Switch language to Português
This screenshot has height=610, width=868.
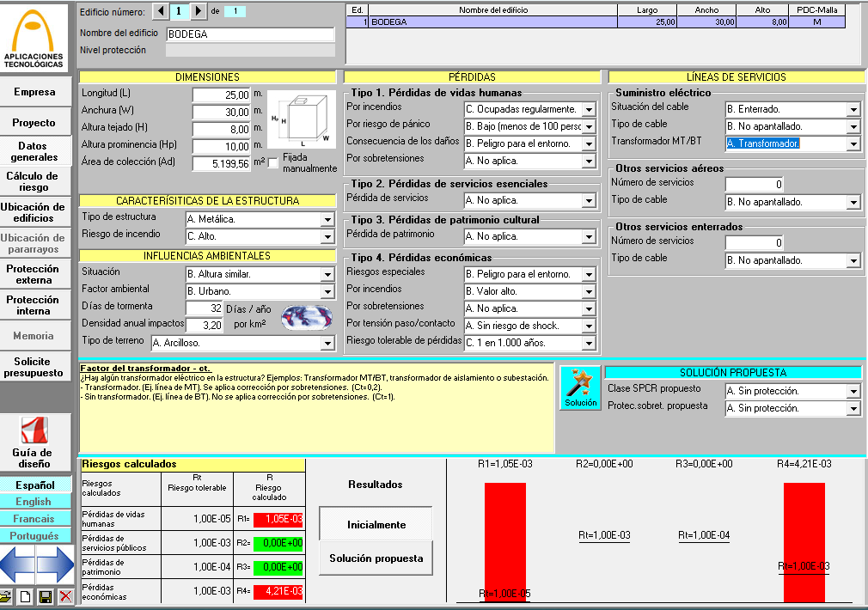(x=34, y=536)
